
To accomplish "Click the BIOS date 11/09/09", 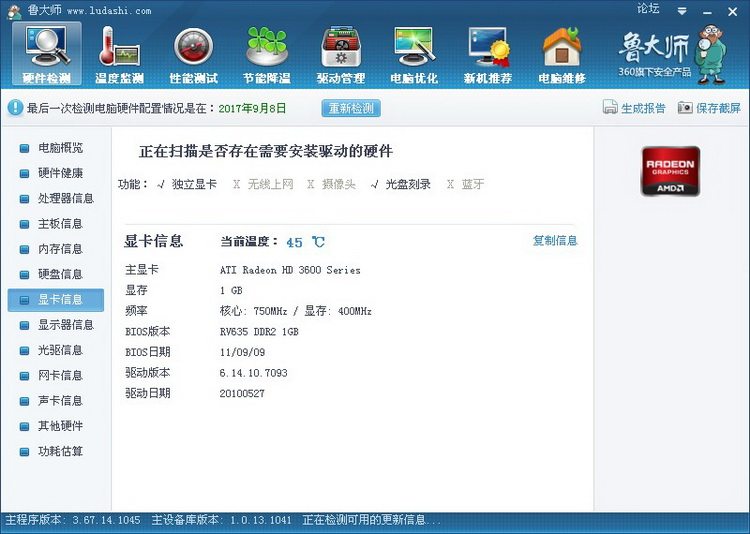I will [242, 352].
